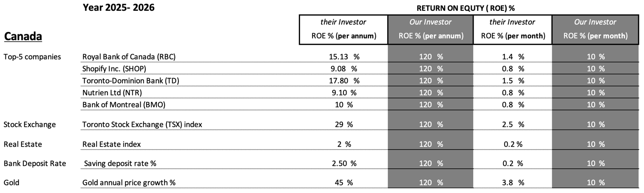Click the Top-5 companies category label
This screenshot has width=644, height=193.
(32, 57)
